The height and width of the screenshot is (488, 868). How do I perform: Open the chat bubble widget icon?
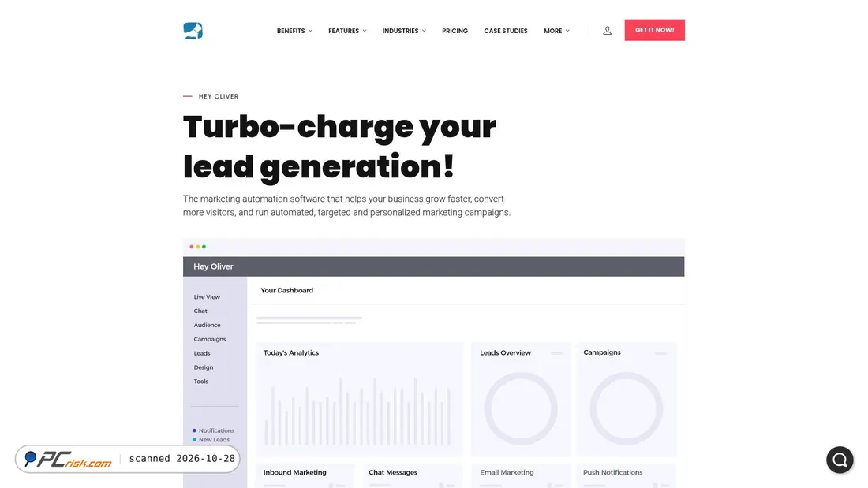[x=840, y=460]
